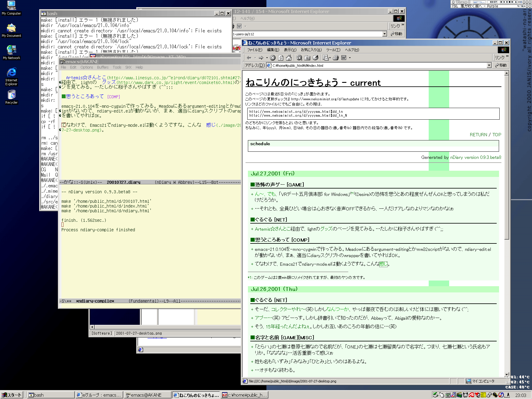The width and height of the screenshot is (532, 399).
Task: Open the ツール(T) menu in front IE
Action: (333, 50)
